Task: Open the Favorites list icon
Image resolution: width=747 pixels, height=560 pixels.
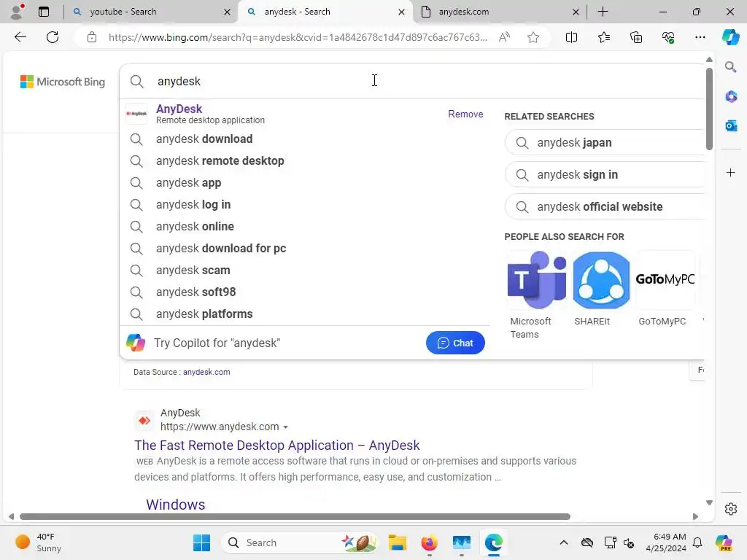Action: point(603,37)
